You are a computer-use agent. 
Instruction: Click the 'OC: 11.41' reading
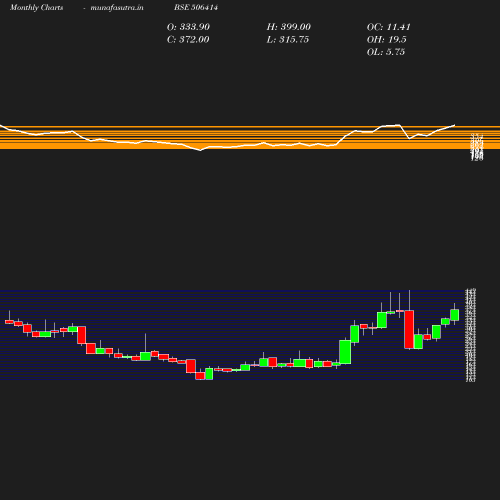click(x=389, y=27)
